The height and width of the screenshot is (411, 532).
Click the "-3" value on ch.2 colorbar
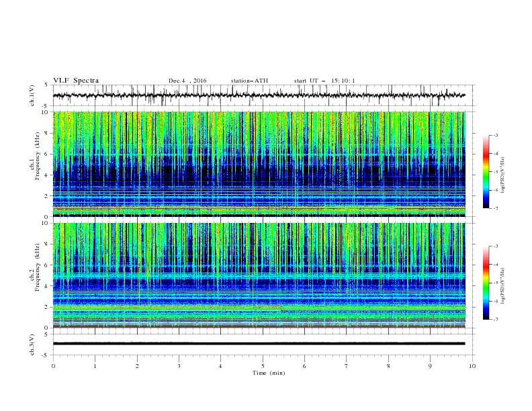point(496,246)
